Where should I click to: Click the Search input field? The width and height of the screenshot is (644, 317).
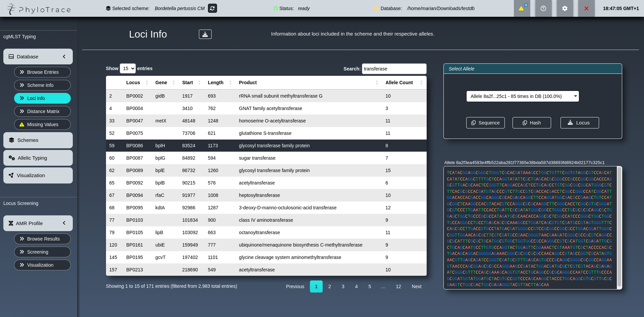point(394,69)
